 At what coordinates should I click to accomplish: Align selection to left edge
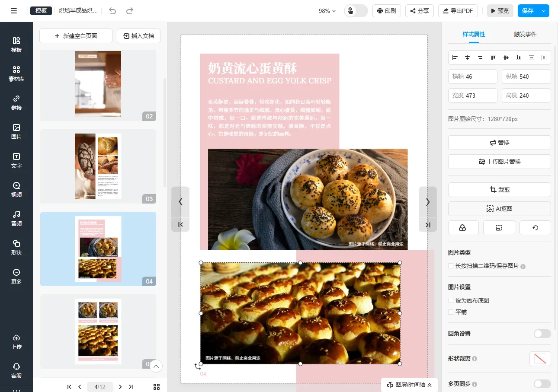455,57
